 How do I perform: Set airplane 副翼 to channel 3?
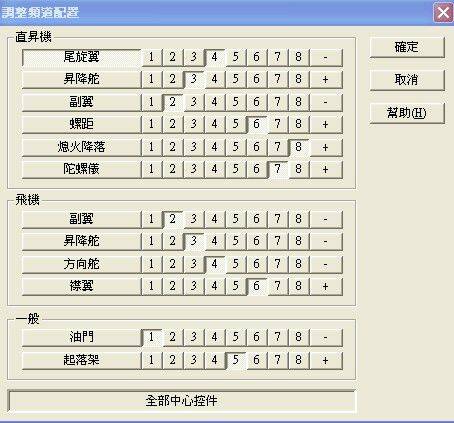click(x=194, y=219)
